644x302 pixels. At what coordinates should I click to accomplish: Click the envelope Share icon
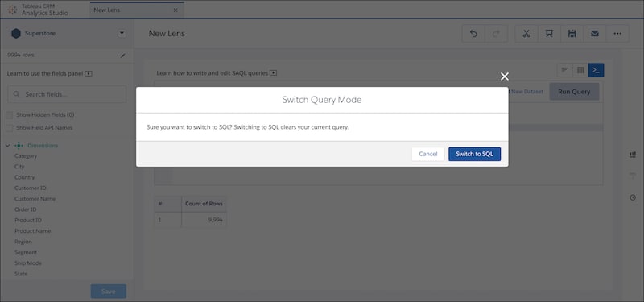pyautogui.click(x=595, y=34)
